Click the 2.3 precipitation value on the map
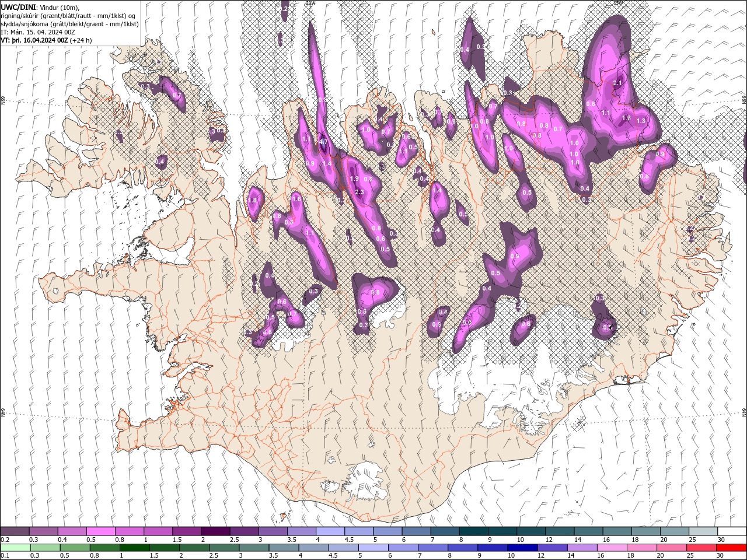 pyautogui.click(x=359, y=192)
